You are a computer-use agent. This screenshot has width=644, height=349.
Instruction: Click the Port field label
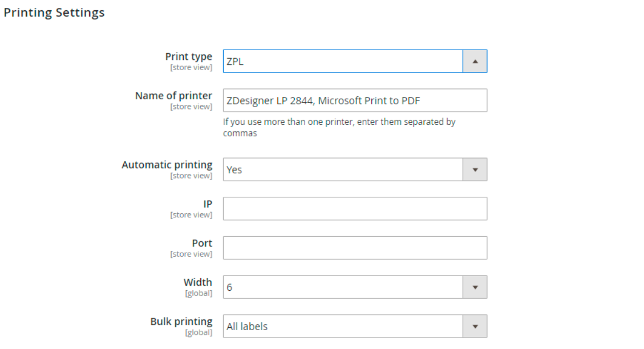pyautogui.click(x=202, y=243)
